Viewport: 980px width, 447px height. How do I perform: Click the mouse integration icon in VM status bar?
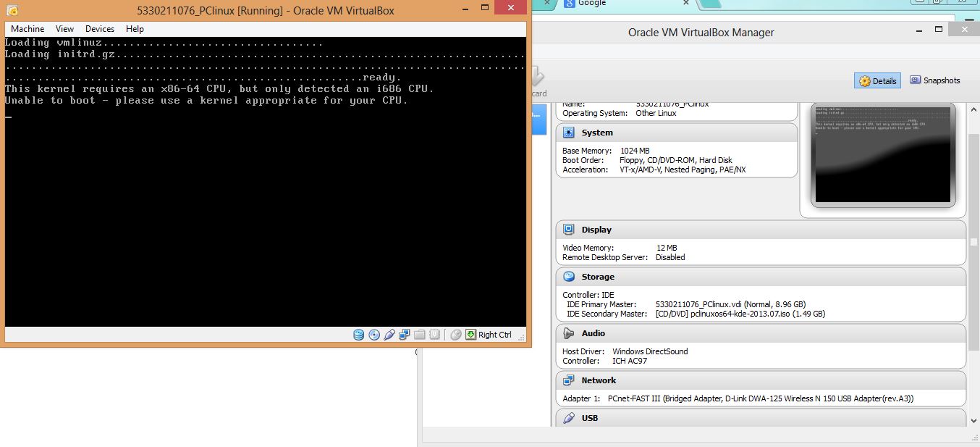tap(456, 335)
